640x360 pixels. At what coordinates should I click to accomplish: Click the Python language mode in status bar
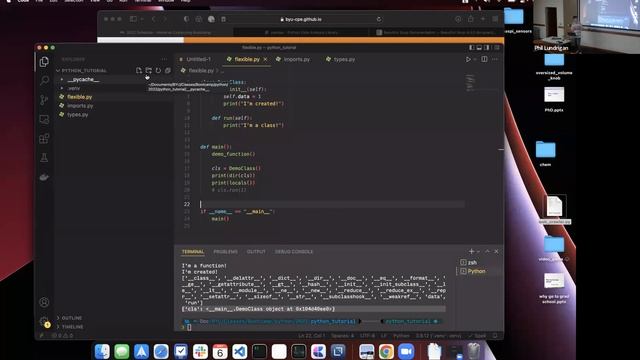point(401,336)
